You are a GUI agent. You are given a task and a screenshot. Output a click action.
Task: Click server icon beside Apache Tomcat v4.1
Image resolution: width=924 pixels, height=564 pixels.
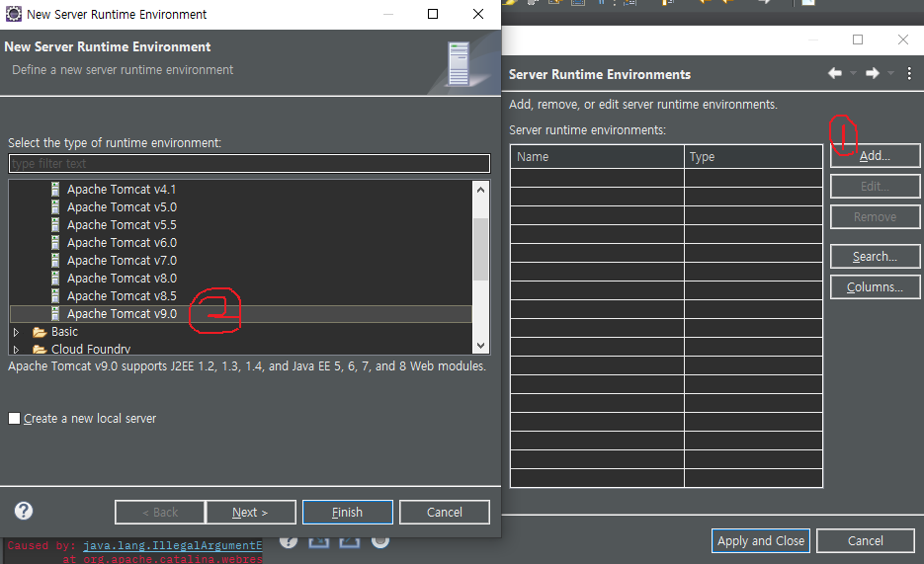click(55, 189)
